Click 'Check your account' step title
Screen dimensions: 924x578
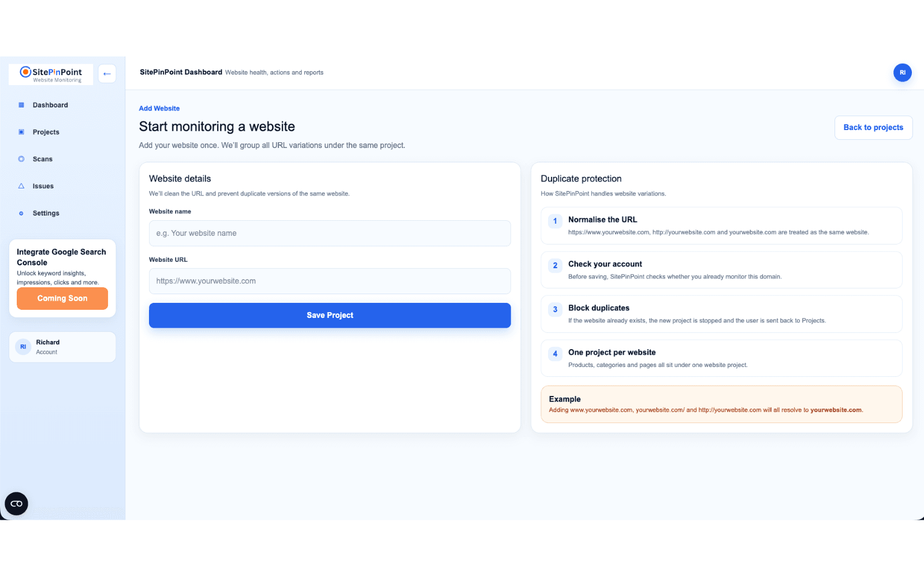(x=605, y=264)
